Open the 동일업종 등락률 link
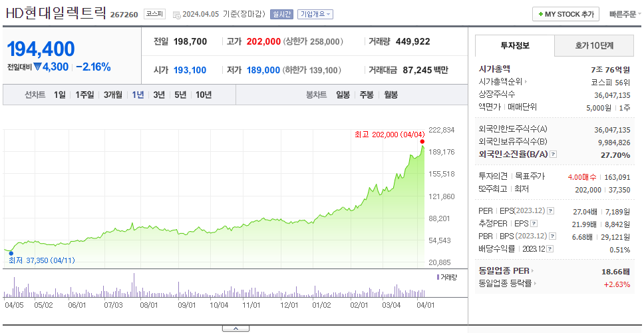The image size is (644, 333). coord(507,283)
